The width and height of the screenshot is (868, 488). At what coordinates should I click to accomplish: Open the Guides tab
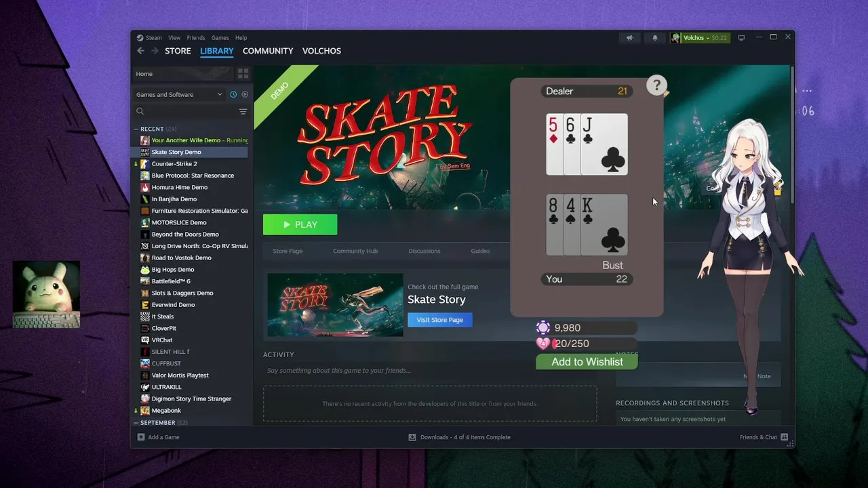tap(480, 251)
